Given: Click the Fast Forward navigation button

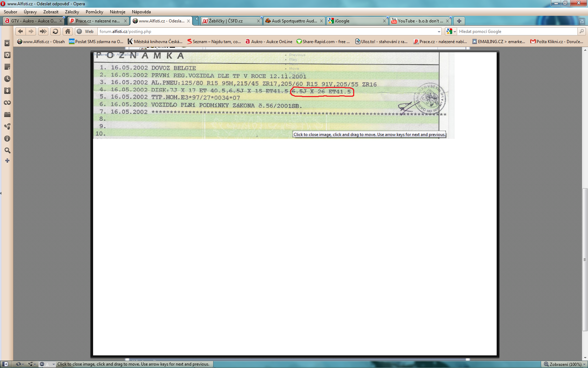Looking at the screenshot, I should pos(43,32).
